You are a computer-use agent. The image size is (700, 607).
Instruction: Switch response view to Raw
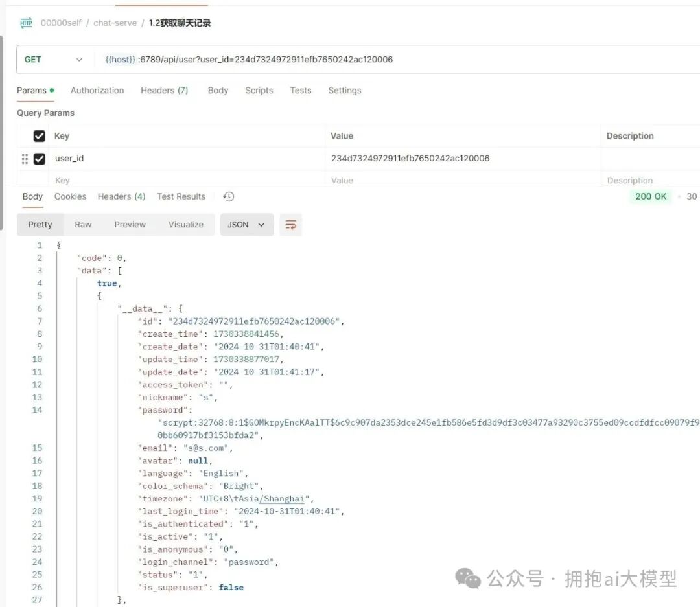point(82,224)
